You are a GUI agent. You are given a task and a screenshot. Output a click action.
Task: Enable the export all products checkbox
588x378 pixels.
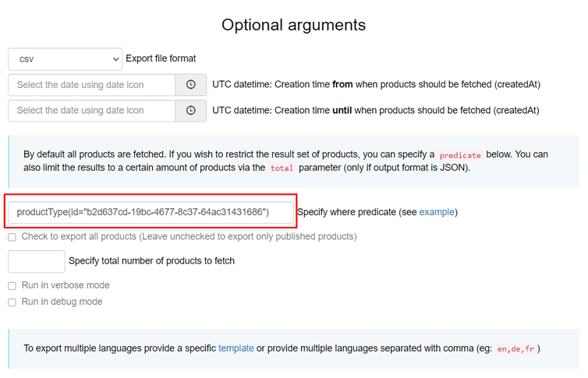(x=12, y=237)
